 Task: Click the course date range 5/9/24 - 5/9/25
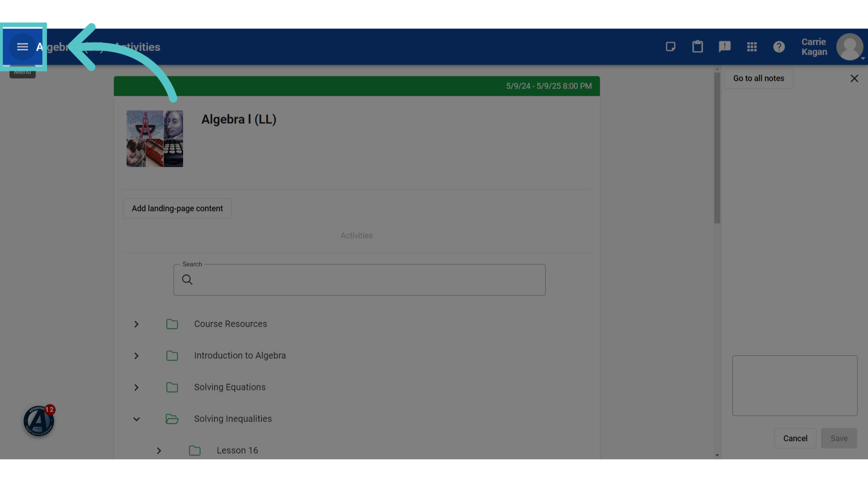tap(549, 86)
